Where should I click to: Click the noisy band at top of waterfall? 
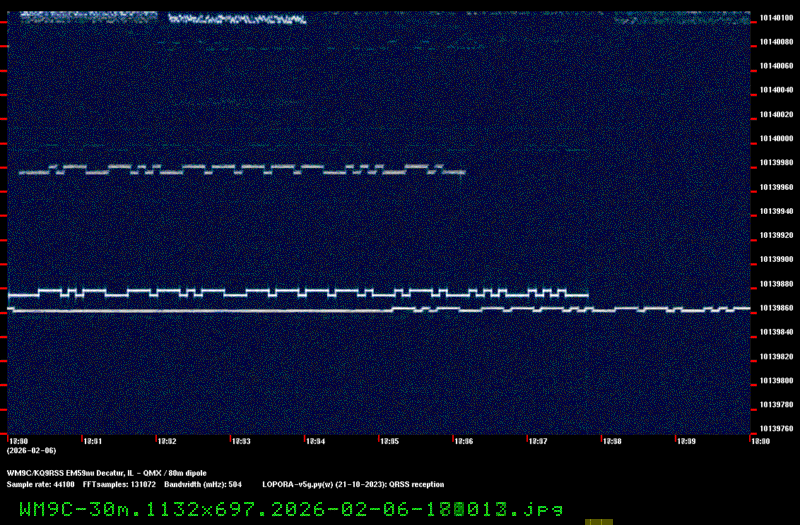point(236,18)
